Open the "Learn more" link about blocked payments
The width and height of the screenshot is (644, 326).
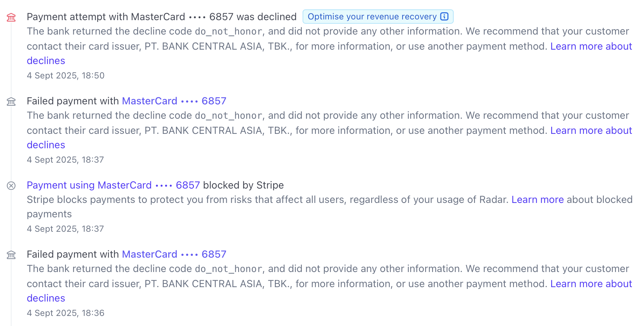(x=538, y=200)
